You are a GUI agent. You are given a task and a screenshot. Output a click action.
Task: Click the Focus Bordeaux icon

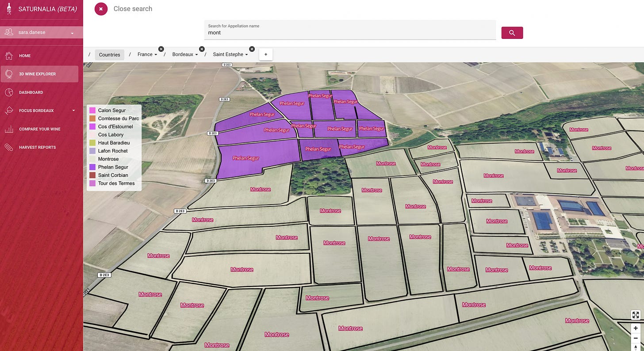[x=9, y=111]
